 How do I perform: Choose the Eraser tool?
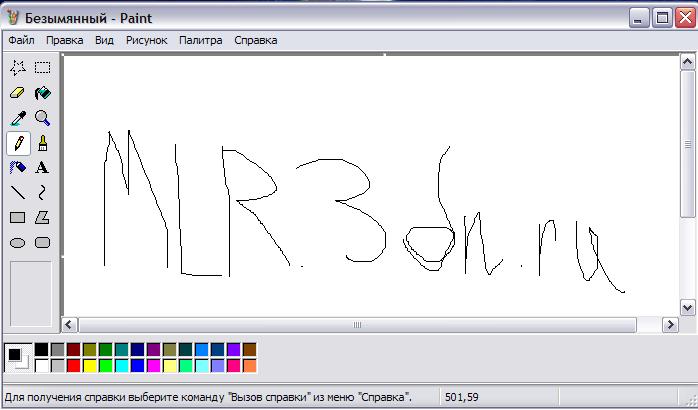(x=18, y=93)
